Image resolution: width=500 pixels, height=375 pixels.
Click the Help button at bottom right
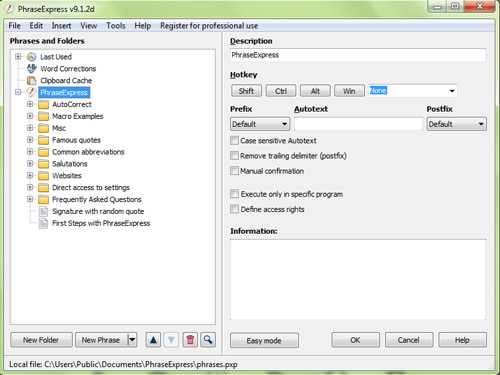tap(462, 340)
